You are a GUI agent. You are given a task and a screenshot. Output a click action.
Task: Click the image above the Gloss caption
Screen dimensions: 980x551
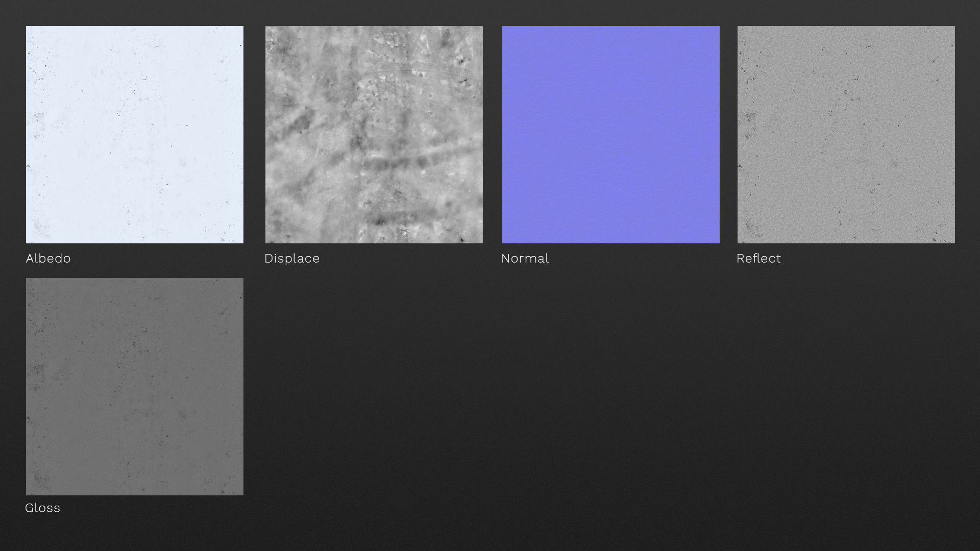click(135, 386)
